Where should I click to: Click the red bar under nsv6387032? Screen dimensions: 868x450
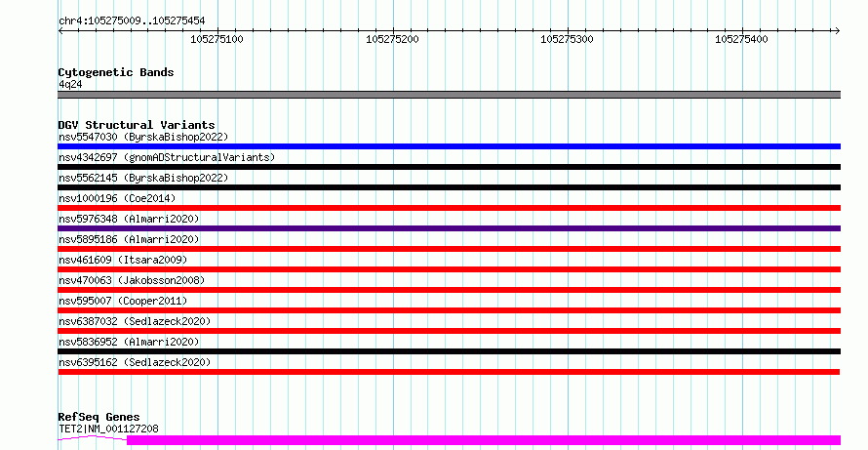pos(449,331)
